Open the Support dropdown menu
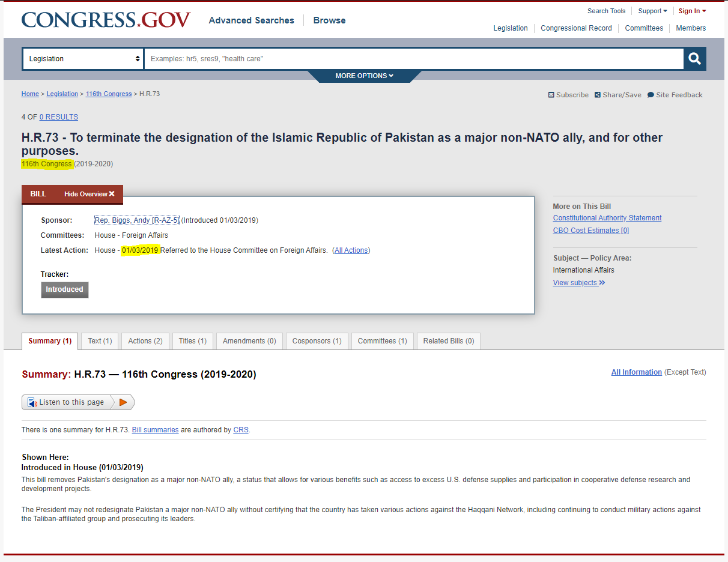 click(652, 11)
